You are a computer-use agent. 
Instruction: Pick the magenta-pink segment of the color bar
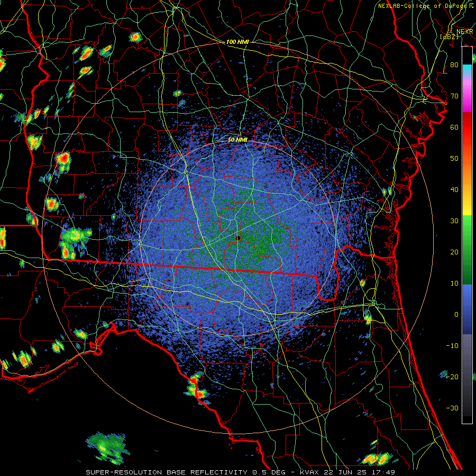coord(467,94)
